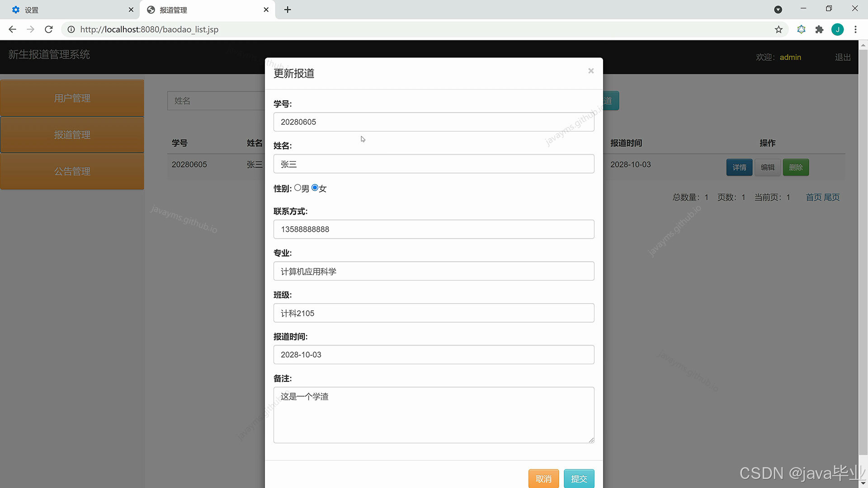Click the 姓名 search box behind dialog
The image size is (868, 488).
(216, 101)
